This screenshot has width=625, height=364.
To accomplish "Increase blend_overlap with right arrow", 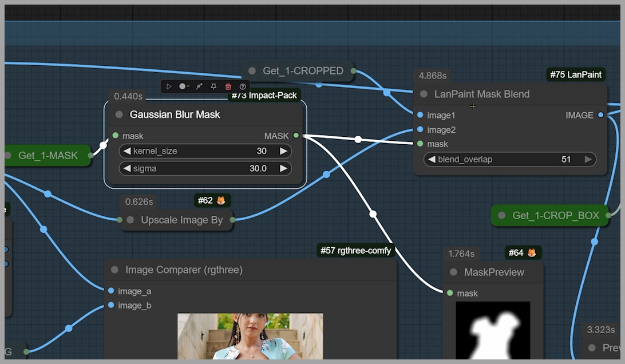I will [x=588, y=160].
